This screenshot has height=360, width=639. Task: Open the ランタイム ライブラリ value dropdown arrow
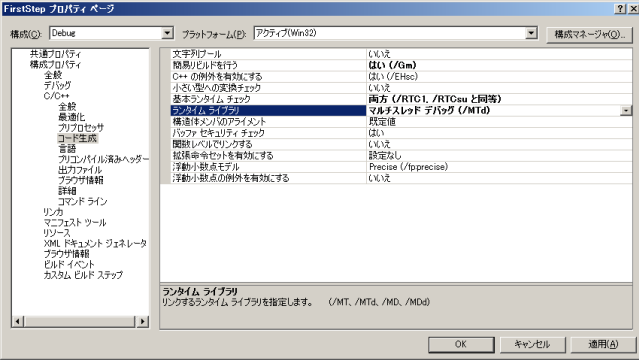(x=626, y=110)
